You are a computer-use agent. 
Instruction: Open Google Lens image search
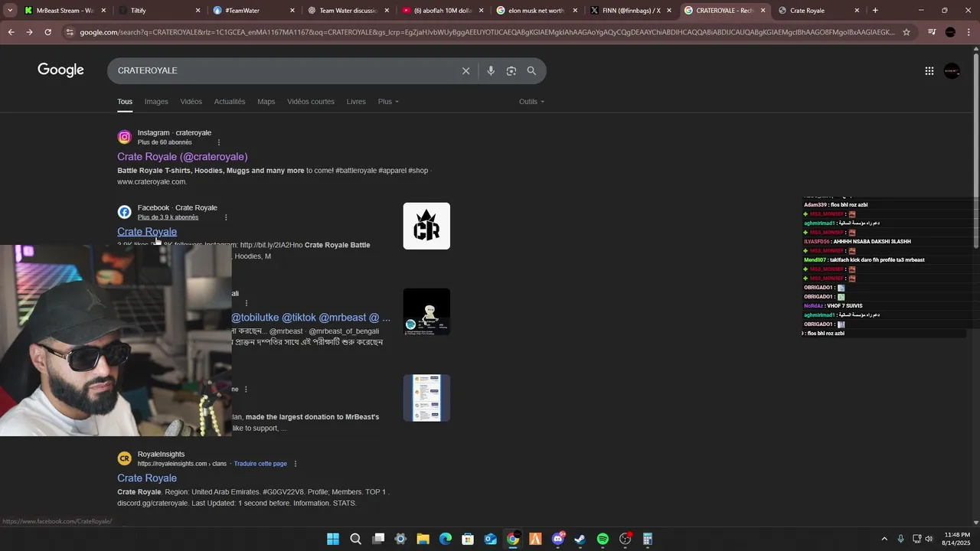point(511,70)
